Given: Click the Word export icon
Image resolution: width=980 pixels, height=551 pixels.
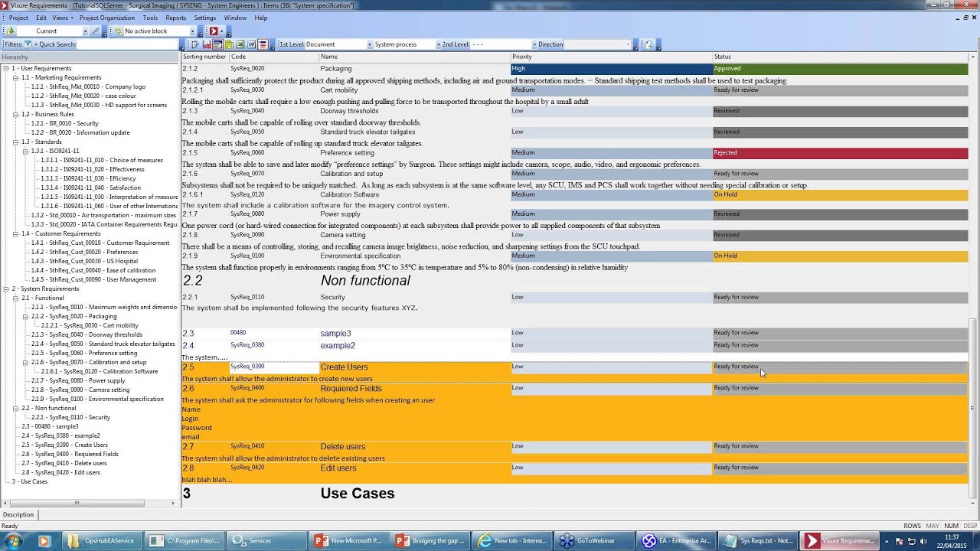Looking at the screenshot, I should [251, 44].
